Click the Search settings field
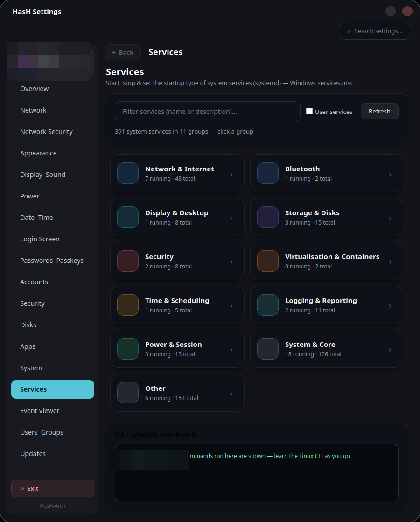This screenshot has height=522, width=420. click(375, 31)
